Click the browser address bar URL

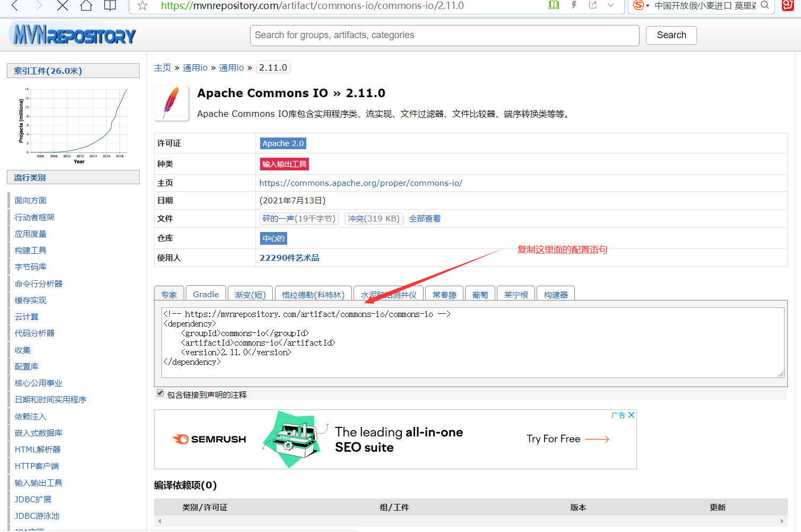(312, 5)
